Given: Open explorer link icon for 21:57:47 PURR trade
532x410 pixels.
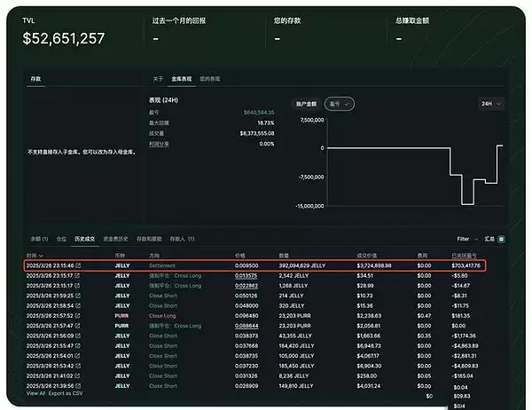Looking at the screenshot, I should [x=77, y=326].
